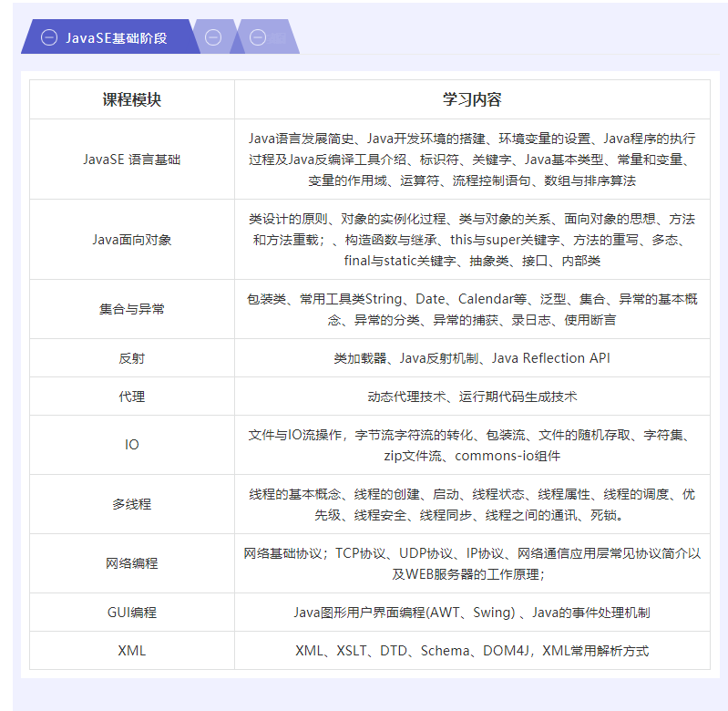Select the 多线程 module row label

tap(132, 504)
